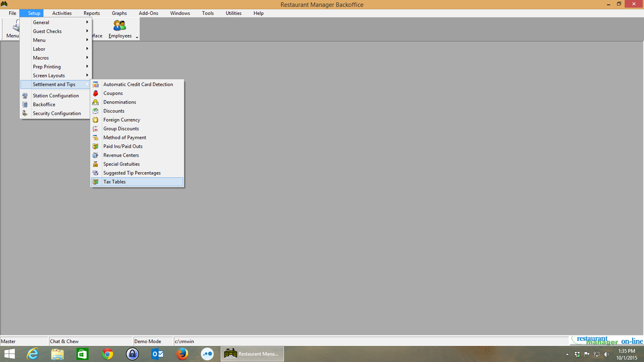
Task: Expand the General submenu
Action: 56,23
